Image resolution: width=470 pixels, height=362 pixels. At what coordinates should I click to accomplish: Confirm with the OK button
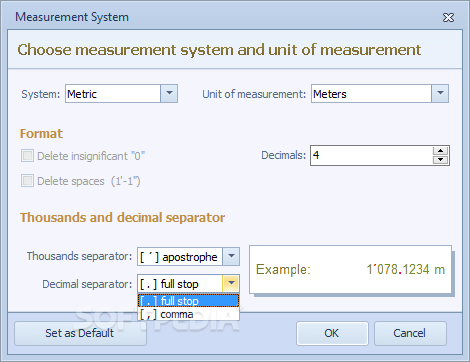point(332,333)
